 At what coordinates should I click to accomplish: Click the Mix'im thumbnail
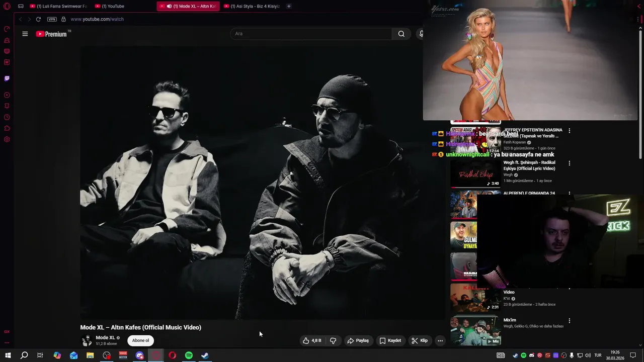(x=475, y=330)
